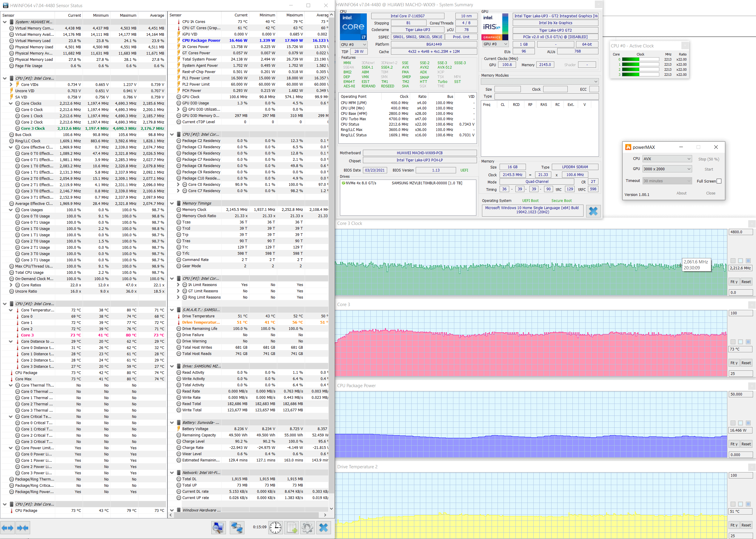Image resolution: width=756 pixels, height=539 pixels.
Task: Toggle first small box beside CPU Package Power graph
Action: point(733,423)
